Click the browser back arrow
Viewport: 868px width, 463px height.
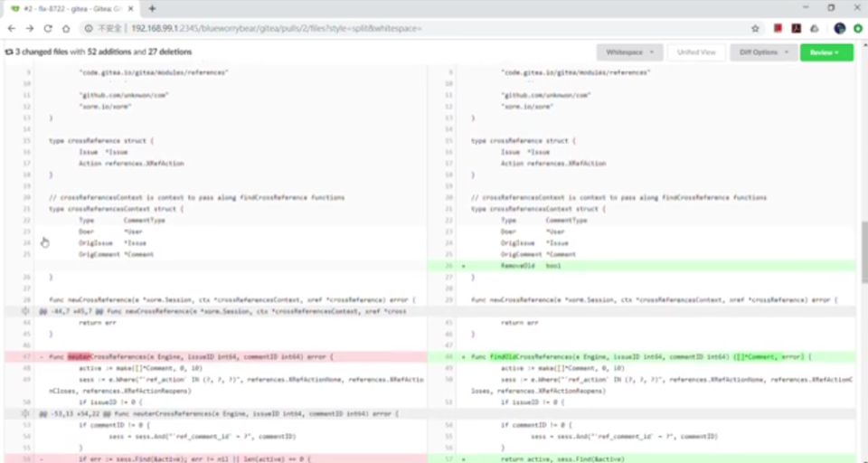pyautogui.click(x=12, y=28)
